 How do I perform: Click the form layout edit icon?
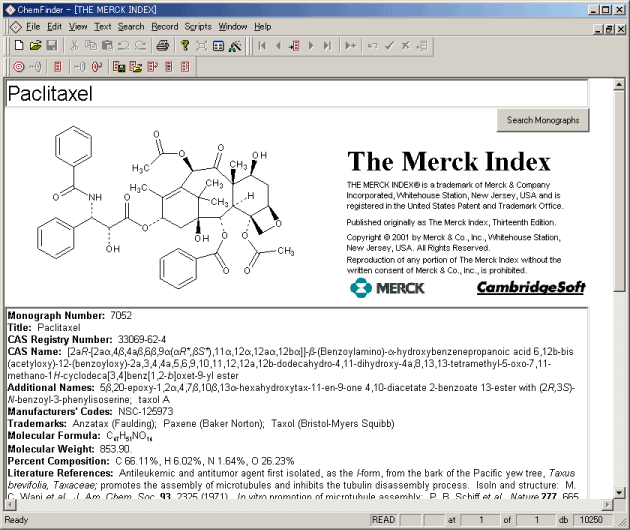pyautogui.click(x=201, y=45)
